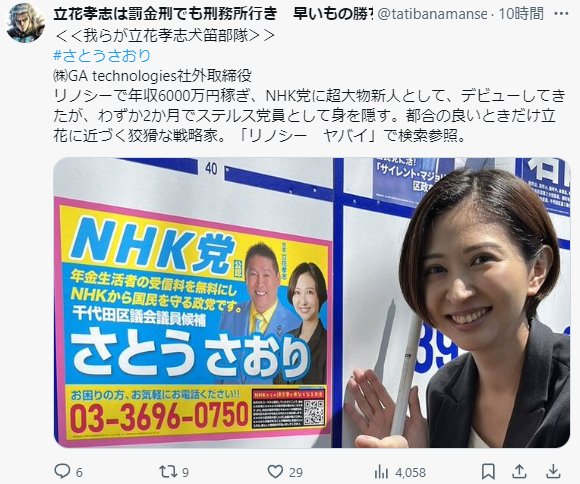Click the download arrow icon
Screen dimensions: 580x484
(x=553, y=471)
